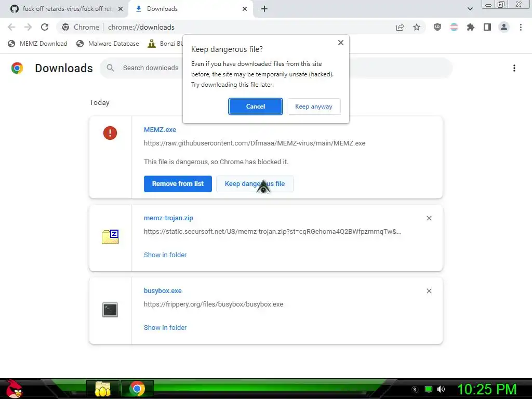
Task: Open the Extensions puzzle icon
Action: [471, 27]
